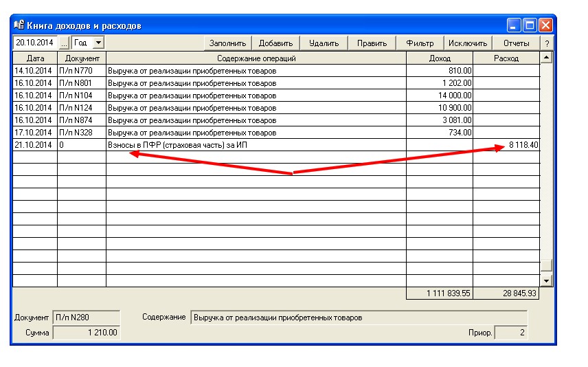Click the date field 20.10.2014

coord(35,43)
